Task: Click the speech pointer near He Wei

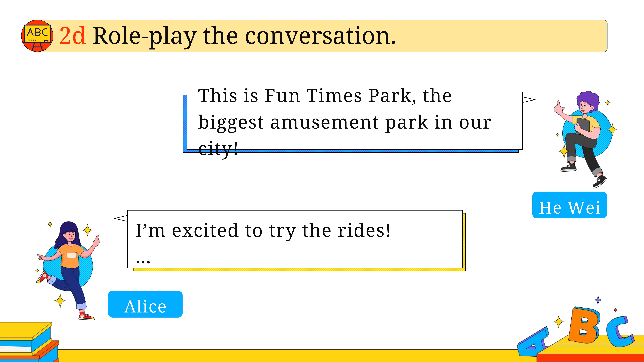Action: point(529,100)
